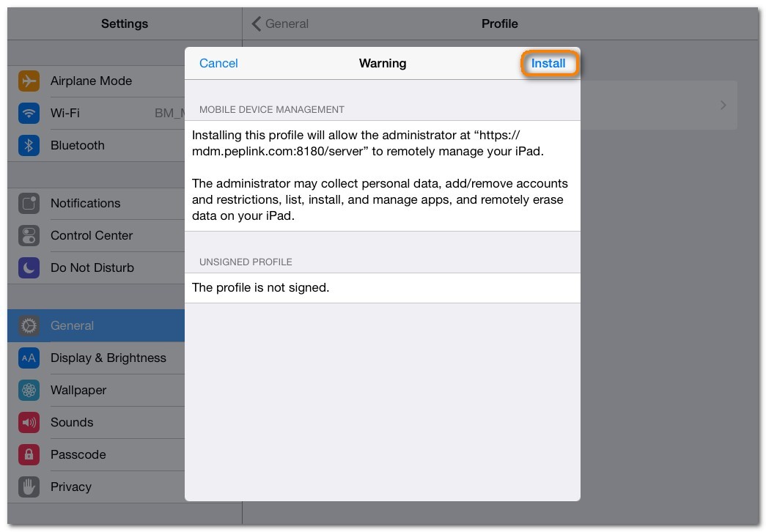Screen dimensions: 766x532
Task: Tap the General gear icon
Action: [x=29, y=326]
